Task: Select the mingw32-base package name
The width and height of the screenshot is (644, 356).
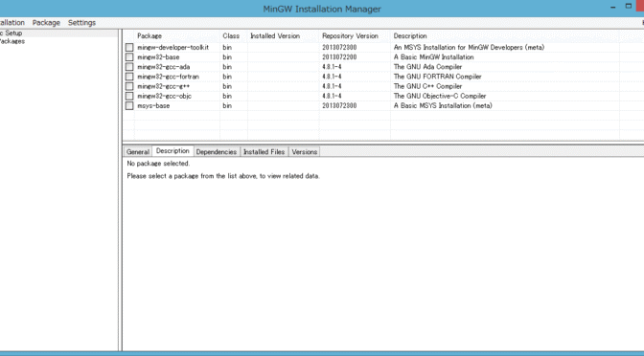Action: 158,57
